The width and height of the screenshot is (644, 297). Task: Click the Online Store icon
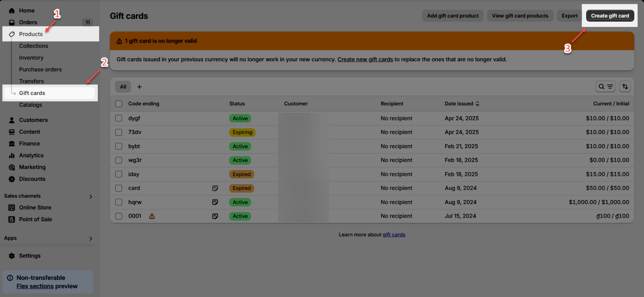(x=12, y=208)
